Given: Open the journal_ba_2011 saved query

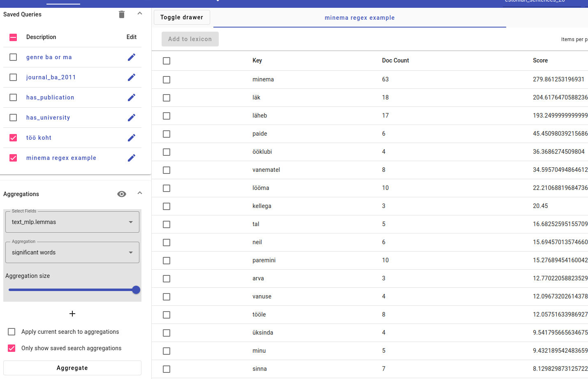Looking at the screenshot, I should click(x=51, y=77).
